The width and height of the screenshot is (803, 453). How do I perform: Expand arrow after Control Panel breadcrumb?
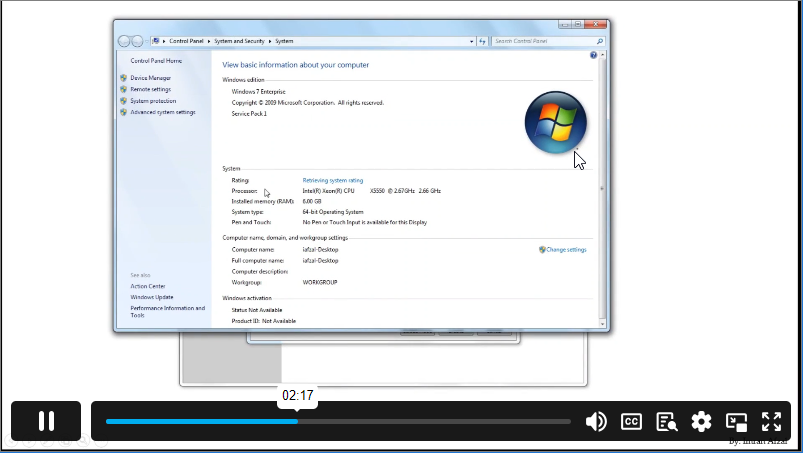[x=209, y=41]
